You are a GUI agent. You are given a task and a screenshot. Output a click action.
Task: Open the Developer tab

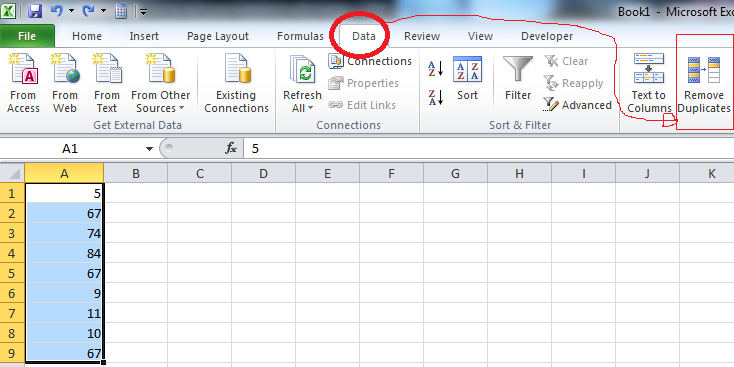point(547,36)
